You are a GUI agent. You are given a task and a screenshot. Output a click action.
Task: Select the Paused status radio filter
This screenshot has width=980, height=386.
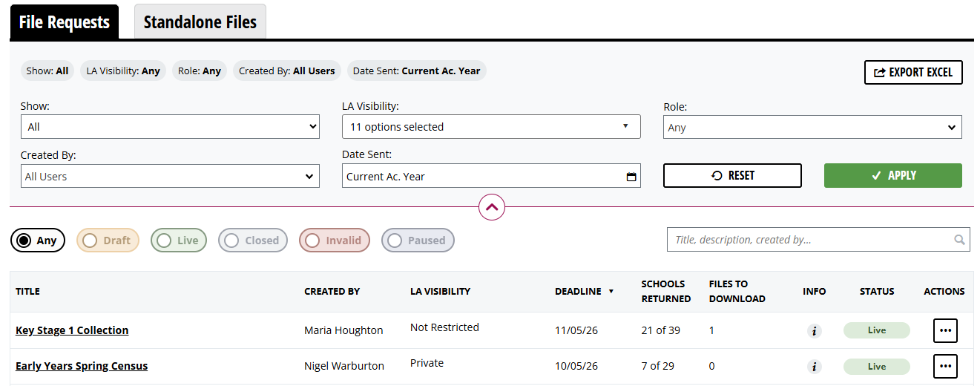click(x=418, y=241)
